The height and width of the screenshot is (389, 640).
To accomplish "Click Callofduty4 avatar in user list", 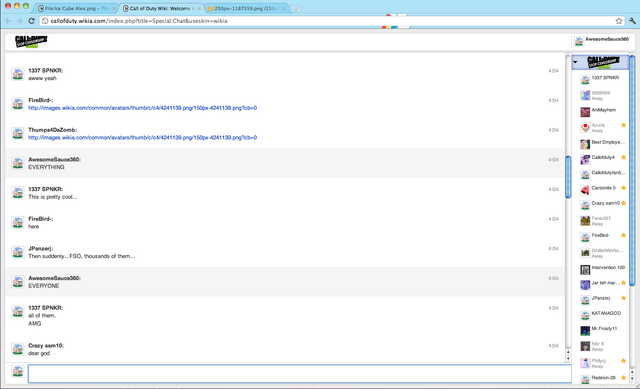I will [585, 159].
